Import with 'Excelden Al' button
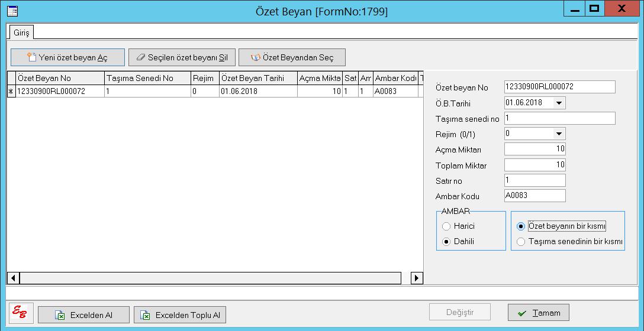The width and height of the screenshot is (644, 331). click(83, 315)
